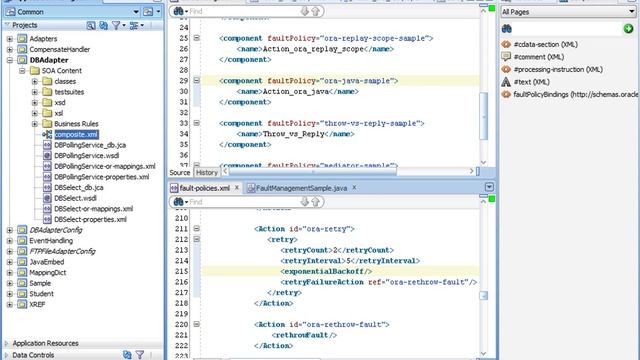Select the MappingDict project
The width and height of the screenshot is (640, 360).
(x=47, y=272)
